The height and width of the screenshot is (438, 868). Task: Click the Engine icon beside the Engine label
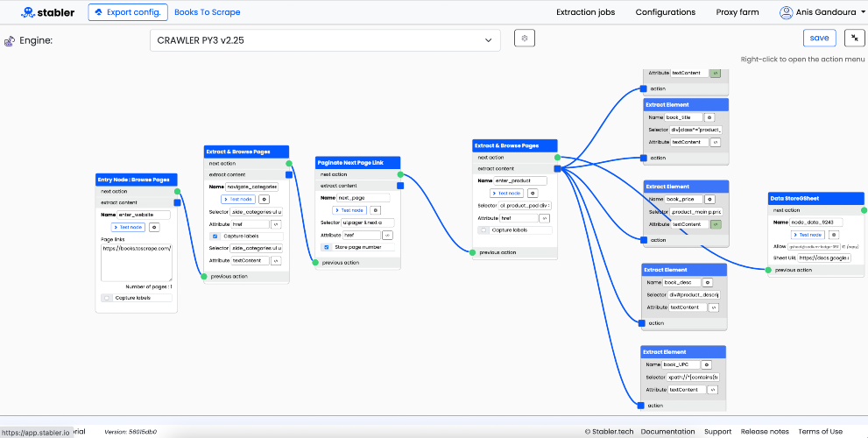click(x=10, y=40)
